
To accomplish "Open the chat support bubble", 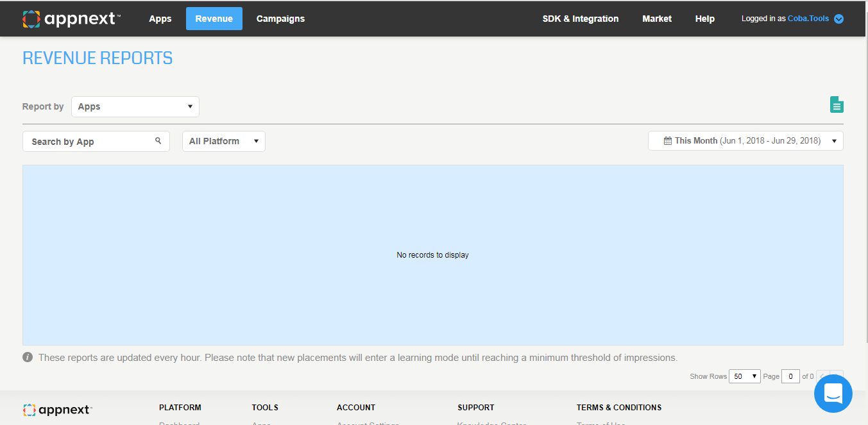I will (x=833, y=394).
